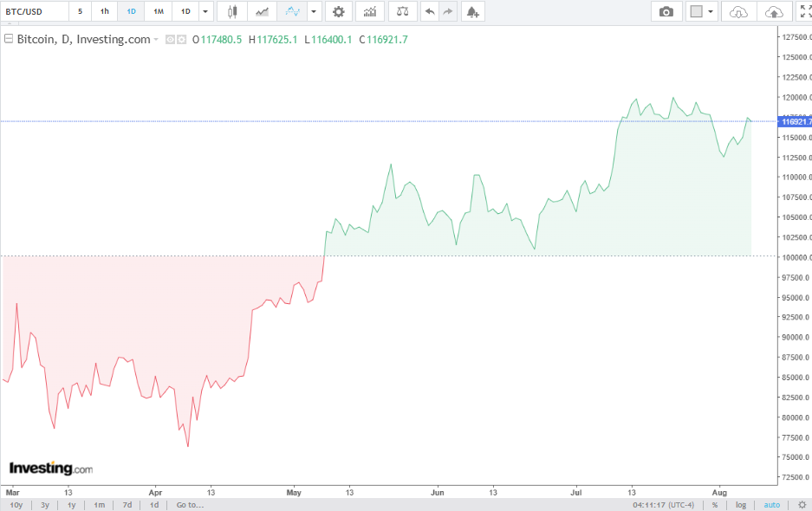Take a chart snapshot with camera icon

[666, 11]
